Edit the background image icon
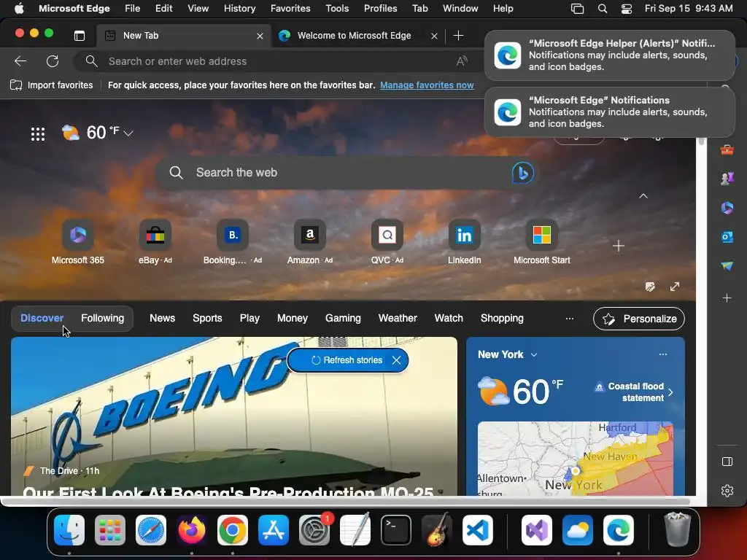 pos(650,287)
